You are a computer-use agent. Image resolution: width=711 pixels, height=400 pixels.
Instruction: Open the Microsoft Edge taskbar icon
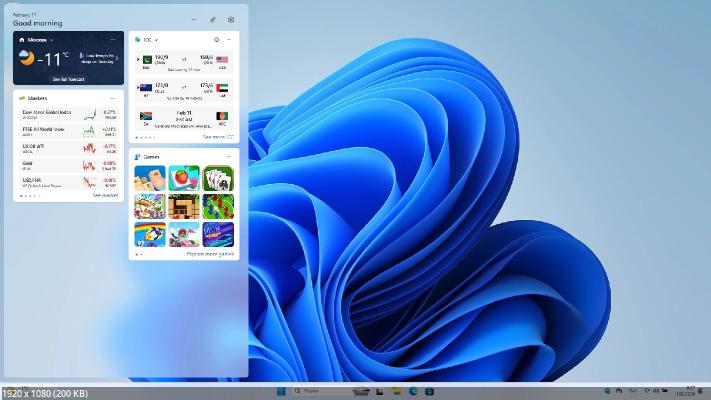click(413, 391)
